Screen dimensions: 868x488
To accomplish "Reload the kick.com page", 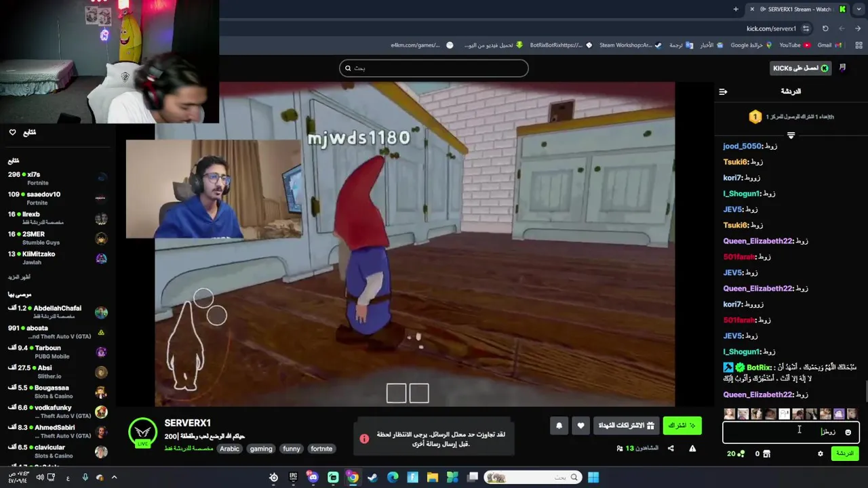I will 825,28.
